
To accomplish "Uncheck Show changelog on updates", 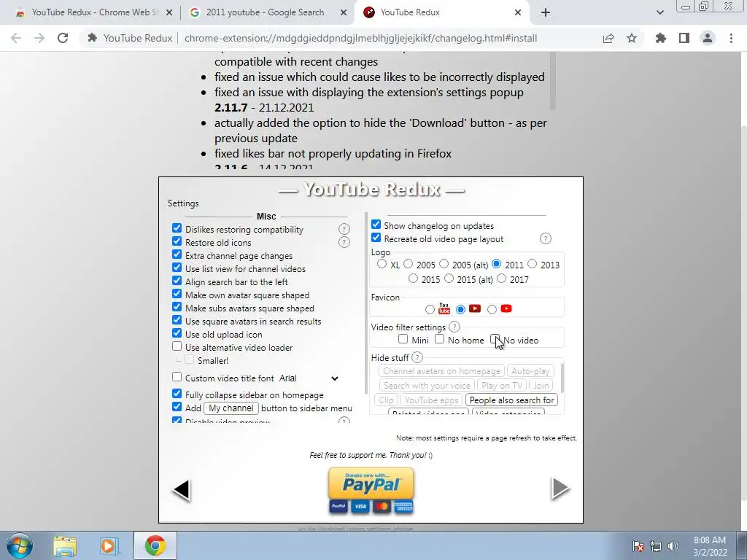I will click(x=376, y=225).
